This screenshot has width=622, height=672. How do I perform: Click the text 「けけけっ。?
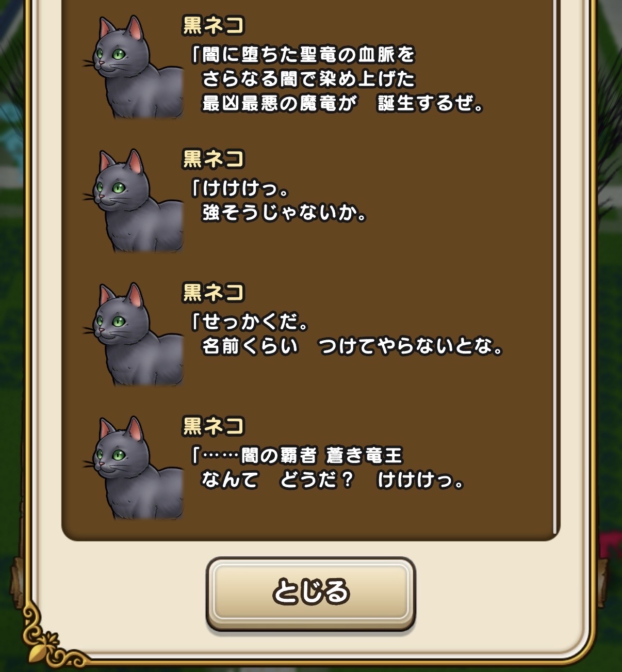point(239,188)
